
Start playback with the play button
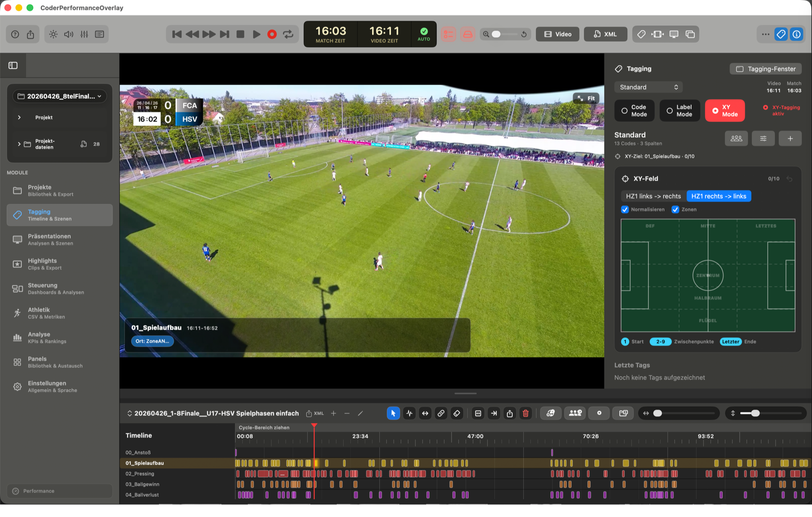[x=256, y=34]
